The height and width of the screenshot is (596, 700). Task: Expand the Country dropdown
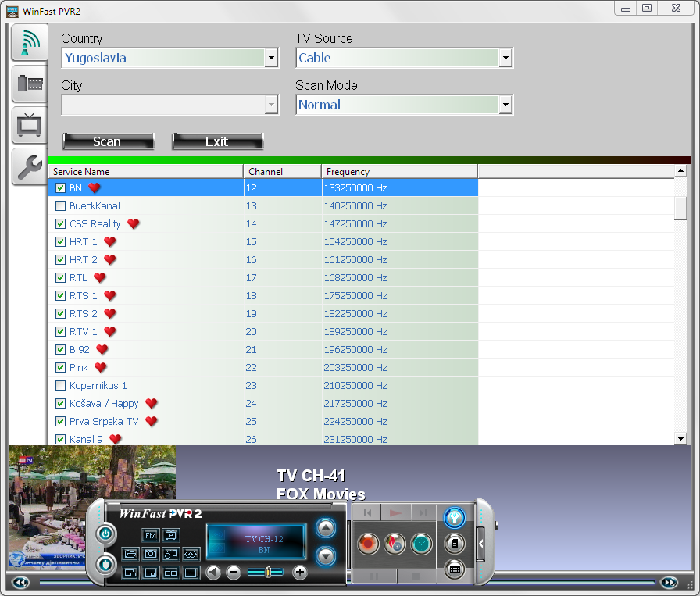pos(271,58)
